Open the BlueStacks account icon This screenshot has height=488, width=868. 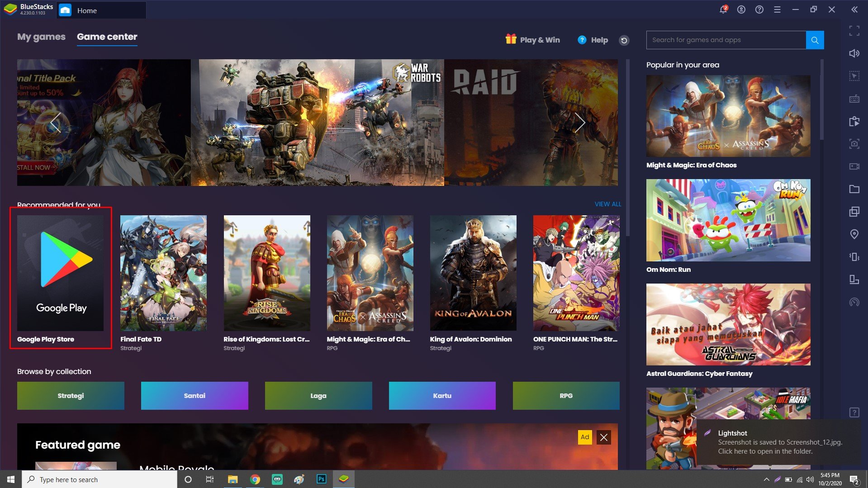pos(741,9)
